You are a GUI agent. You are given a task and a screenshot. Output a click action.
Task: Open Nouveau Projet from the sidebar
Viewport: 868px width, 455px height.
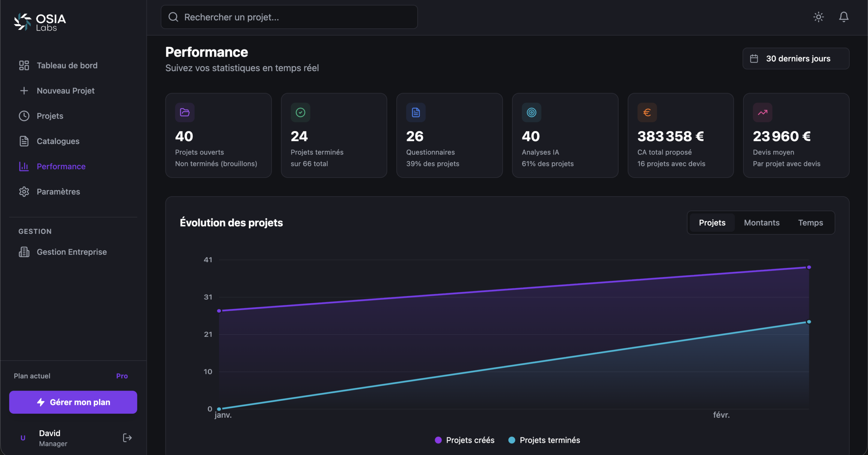(65, 91)
